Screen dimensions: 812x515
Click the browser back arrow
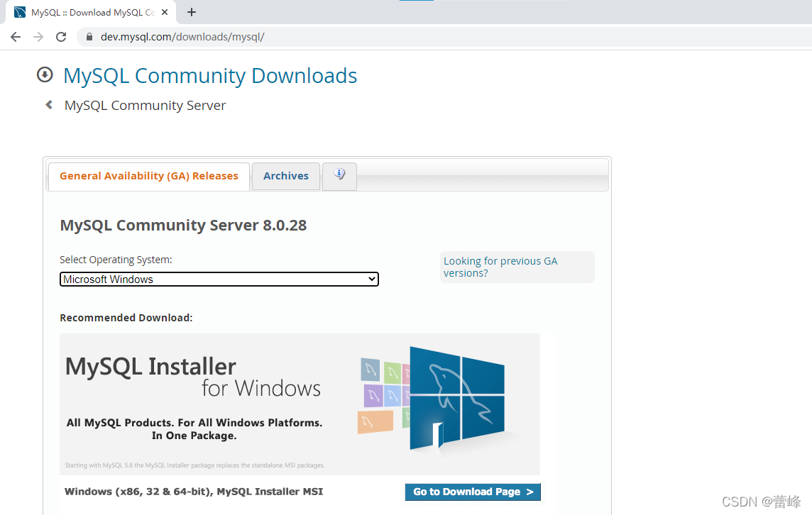[16, 37]
